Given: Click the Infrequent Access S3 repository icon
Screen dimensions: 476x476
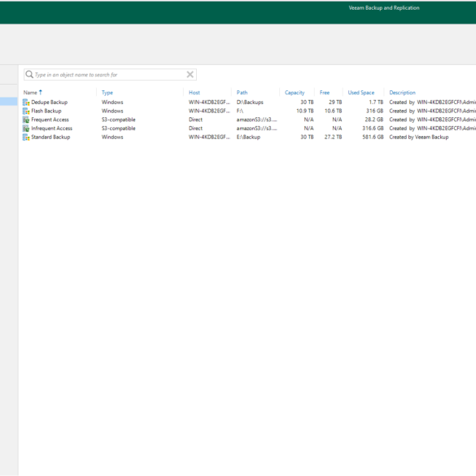Looking at the screenshot, I should 26,129.
